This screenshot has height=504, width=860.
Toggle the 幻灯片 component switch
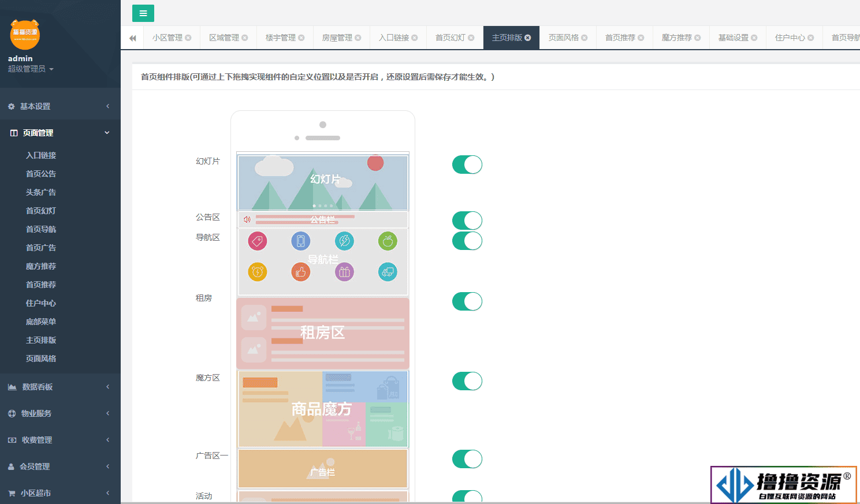click(467, 165)
